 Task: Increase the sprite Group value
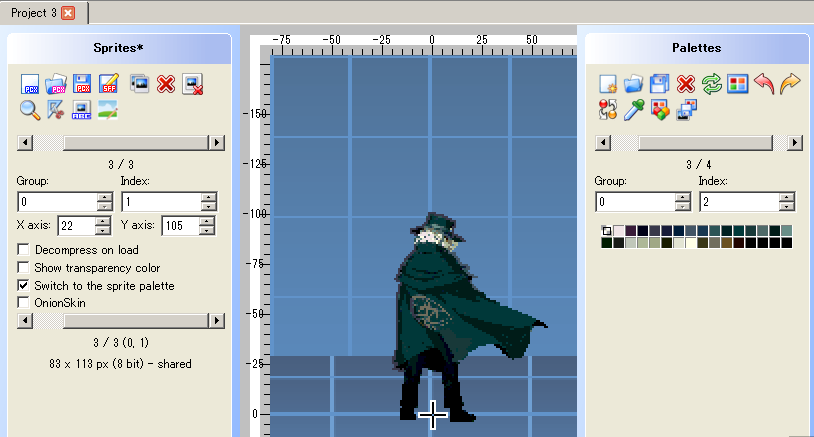click(105, 197)
